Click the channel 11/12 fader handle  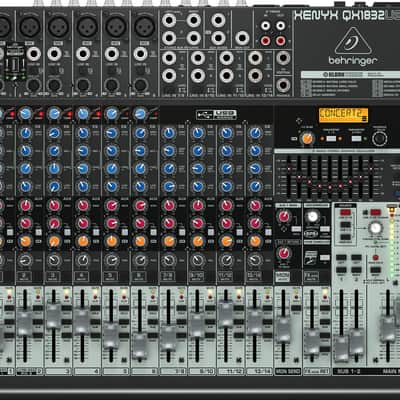(226, 314)
